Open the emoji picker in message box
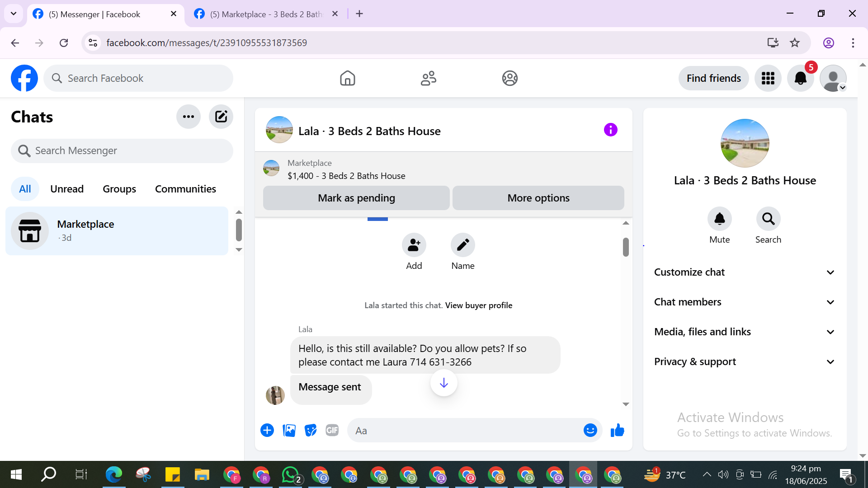Screen dimensions: 868x488 590,430
